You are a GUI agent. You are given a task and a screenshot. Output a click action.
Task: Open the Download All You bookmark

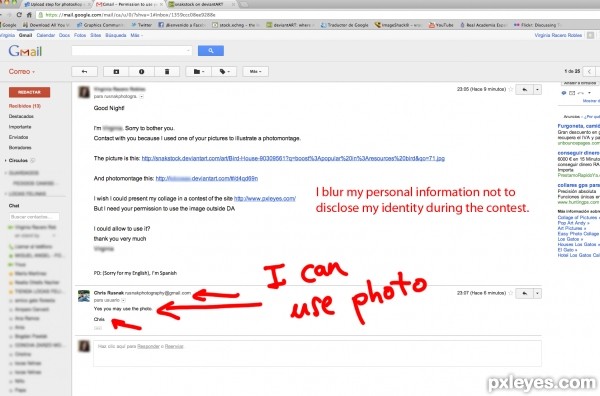(46, 25)
